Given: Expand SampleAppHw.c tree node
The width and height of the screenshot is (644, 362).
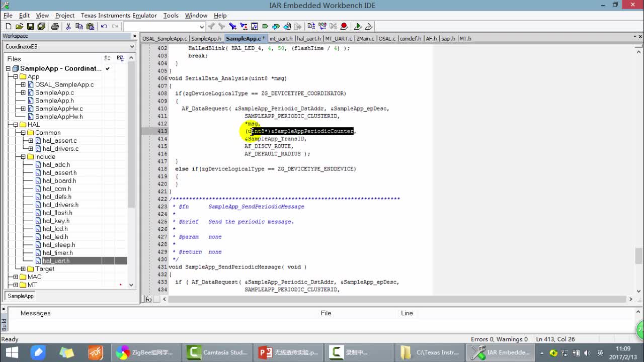Looking at the screenshot, I should (23, 109).
